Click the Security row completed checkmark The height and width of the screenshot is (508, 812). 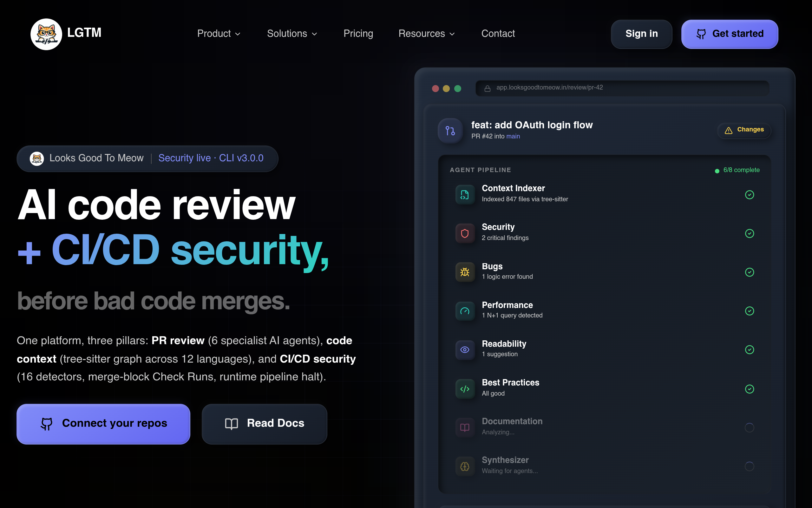point(750,233)
